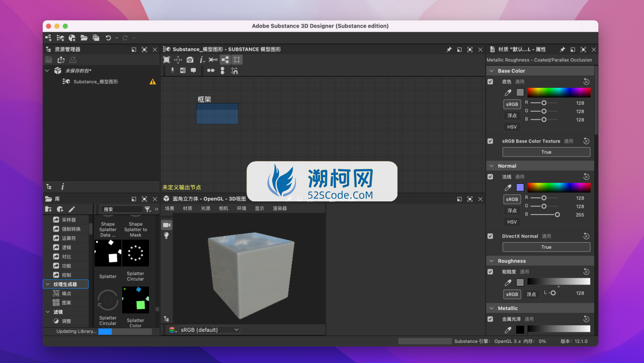The height and width of the screenshot is (363, 644).
Task: Align nodes horizontally icon
Action: (211, 70)
